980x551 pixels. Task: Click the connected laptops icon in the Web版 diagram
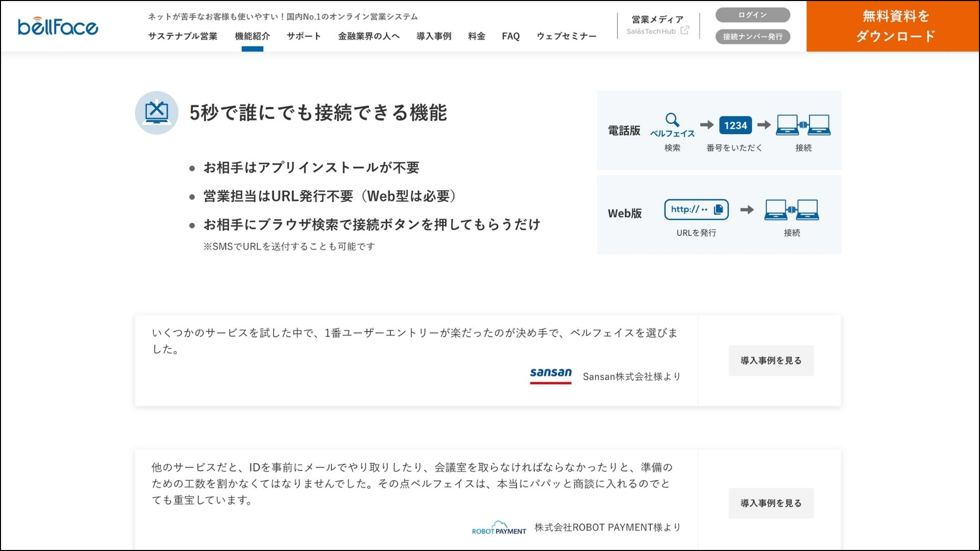click(x=792, y=210)
